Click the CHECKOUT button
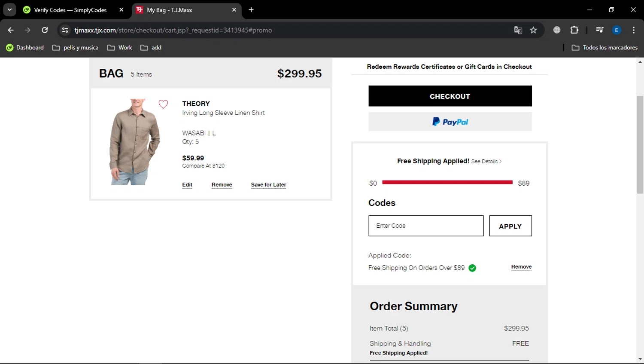This screenshot has height=364, width=644. point(450,96)
